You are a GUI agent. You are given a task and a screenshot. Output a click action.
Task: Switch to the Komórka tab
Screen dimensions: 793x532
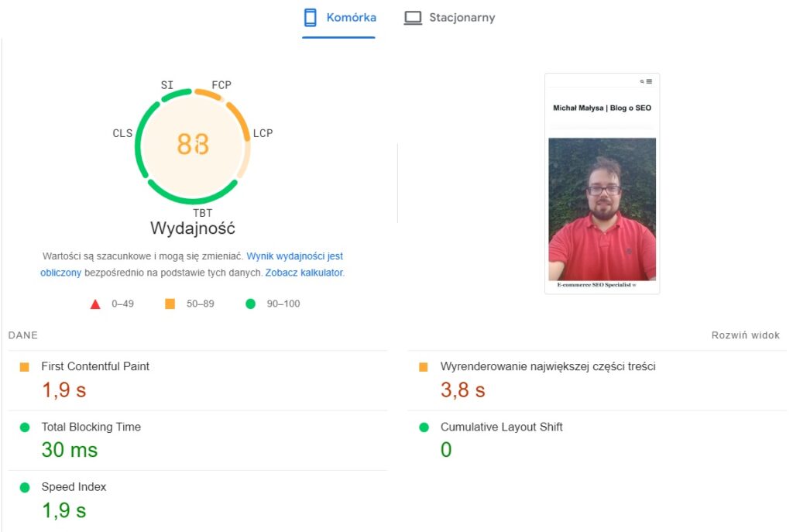(x=338, y=16)
